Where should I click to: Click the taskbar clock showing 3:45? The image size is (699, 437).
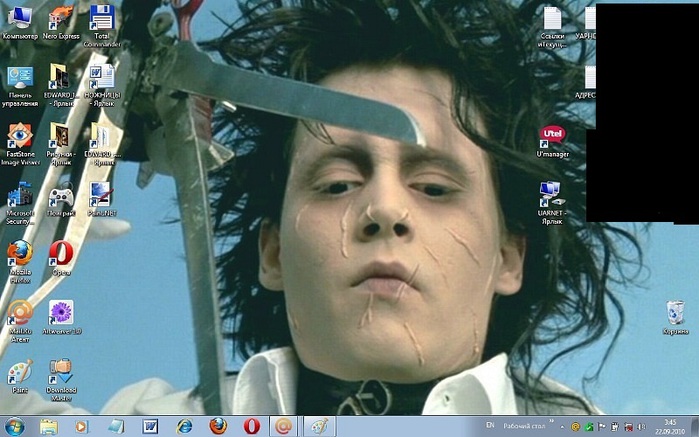point(670,427)
